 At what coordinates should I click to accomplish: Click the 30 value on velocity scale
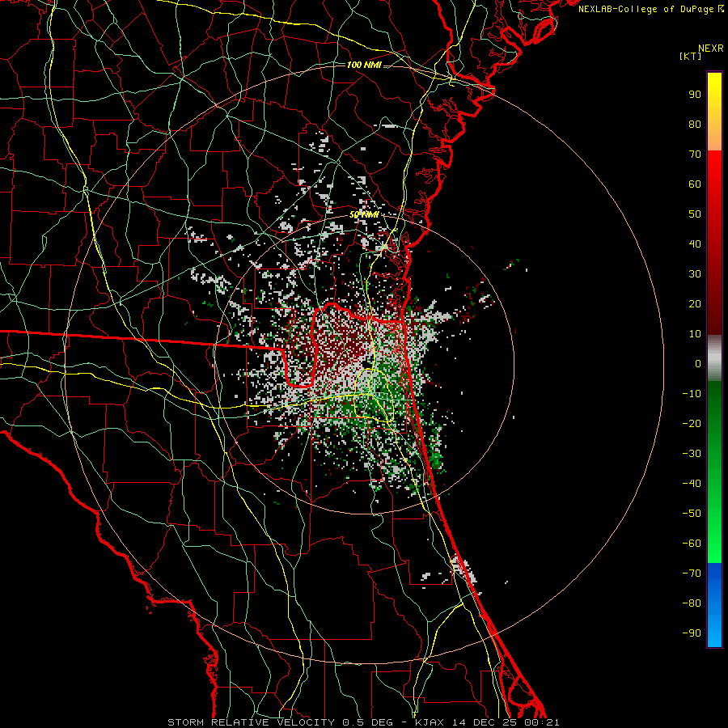pos(695,274)
